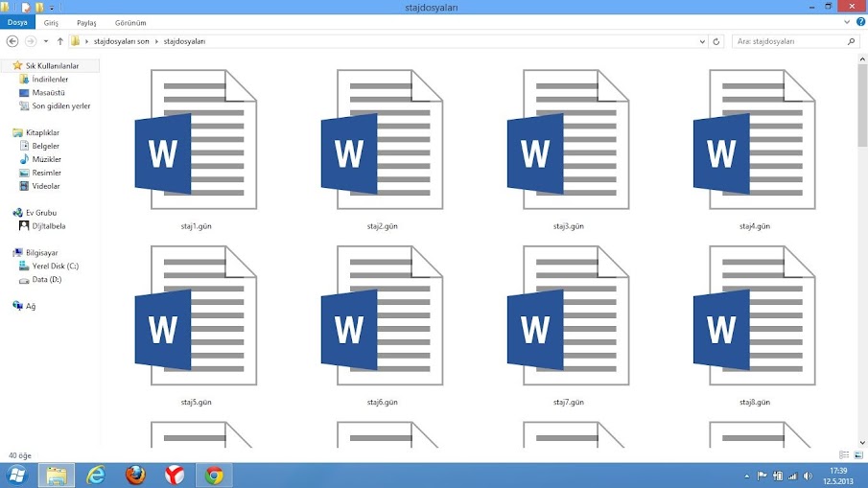Open Action Center flag icon
The height and width of the screenshot is (488, 868).
tap(762, 476)
